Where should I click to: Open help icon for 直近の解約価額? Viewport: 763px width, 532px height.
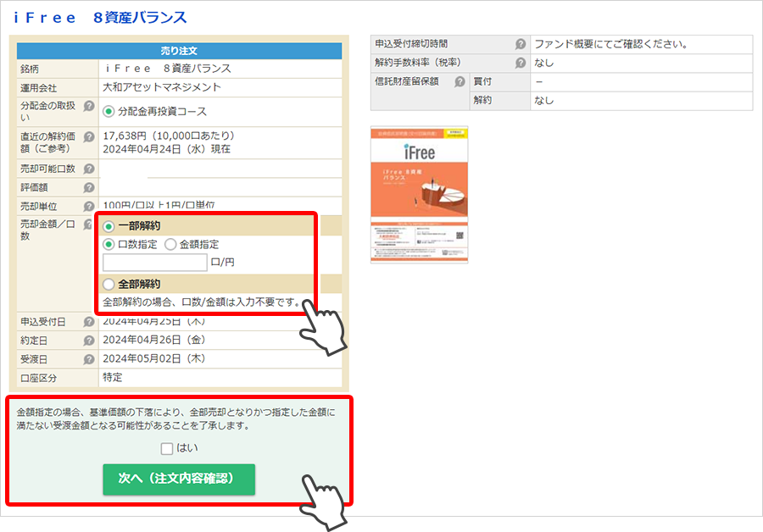coord(88,136)
